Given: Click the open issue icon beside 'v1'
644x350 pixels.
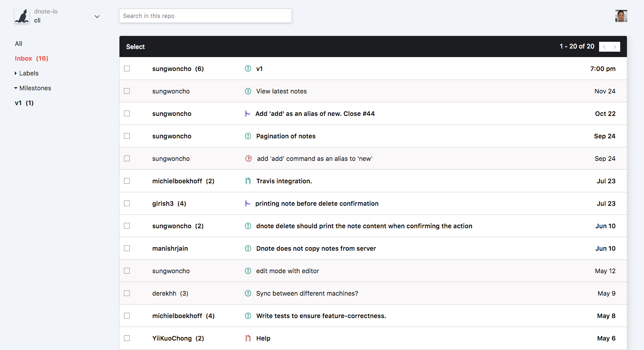Looking at the screenshot, I should pyautogui.click(x=248, y=69).
